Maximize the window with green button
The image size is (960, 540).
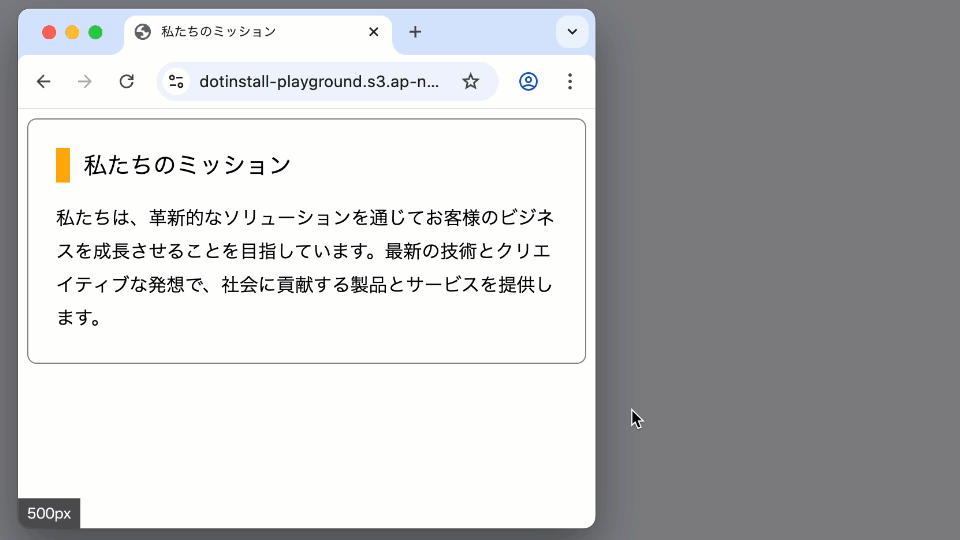click(96, 32)
